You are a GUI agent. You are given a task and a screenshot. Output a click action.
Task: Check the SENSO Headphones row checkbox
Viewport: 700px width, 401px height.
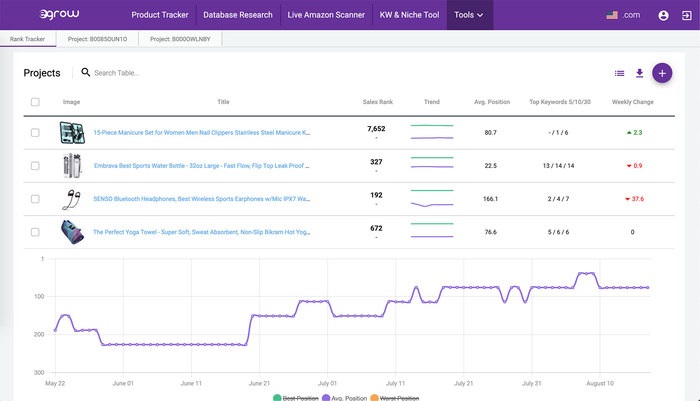click(x=35, y=199)
